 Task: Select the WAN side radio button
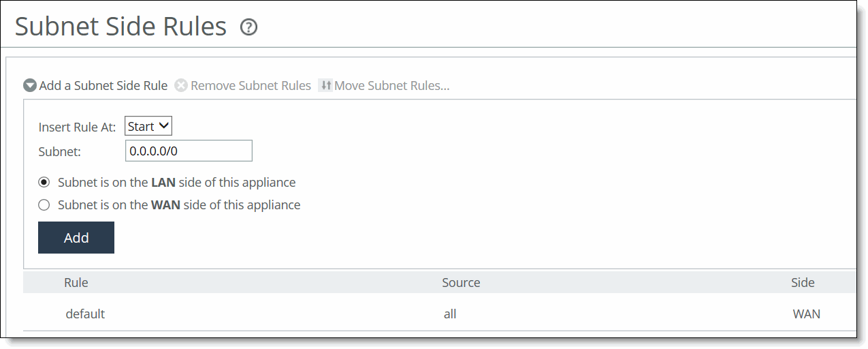(44, 205)
